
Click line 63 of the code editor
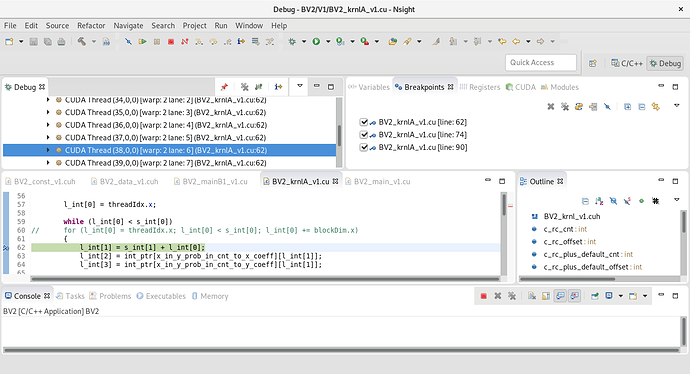(265, 256)
